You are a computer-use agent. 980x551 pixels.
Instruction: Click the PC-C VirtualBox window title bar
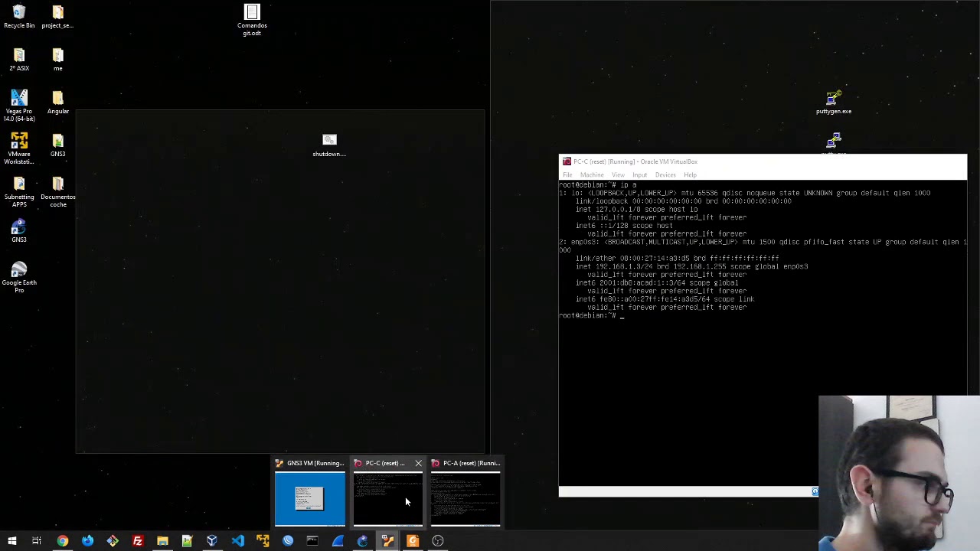click(763, 161)
